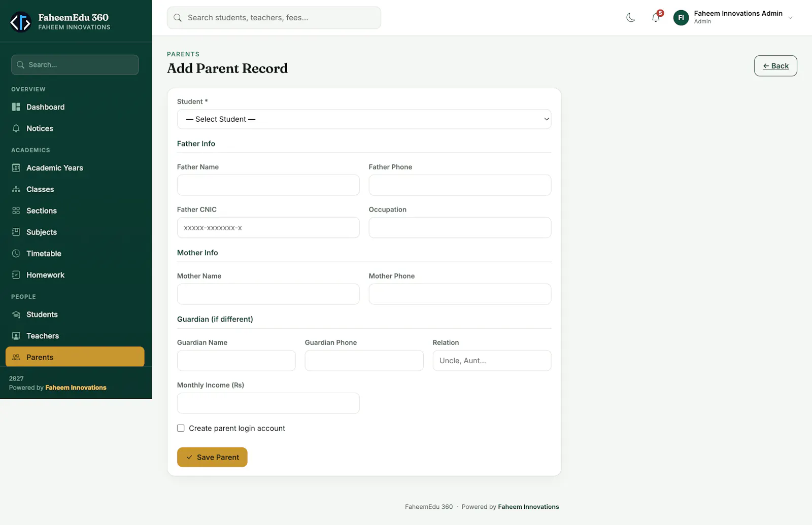Screen dimensions: 812x525
Task: Open Academic Years menu item
Action: coord(75,168)
